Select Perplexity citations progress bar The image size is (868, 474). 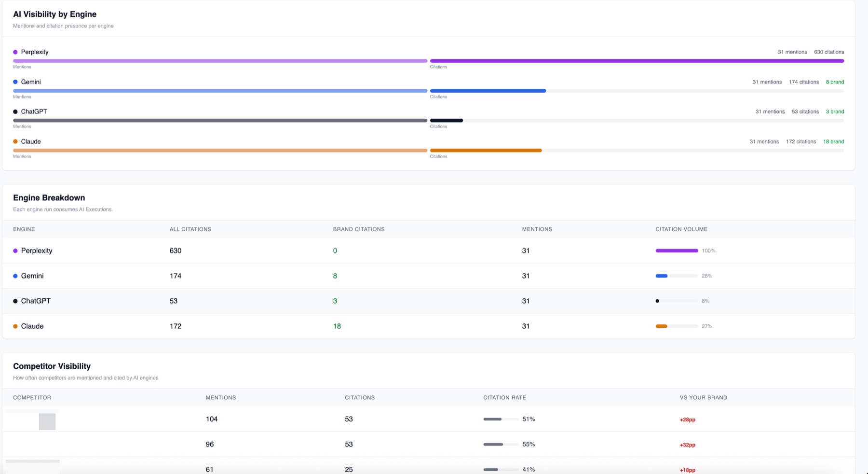pos(637,61)
